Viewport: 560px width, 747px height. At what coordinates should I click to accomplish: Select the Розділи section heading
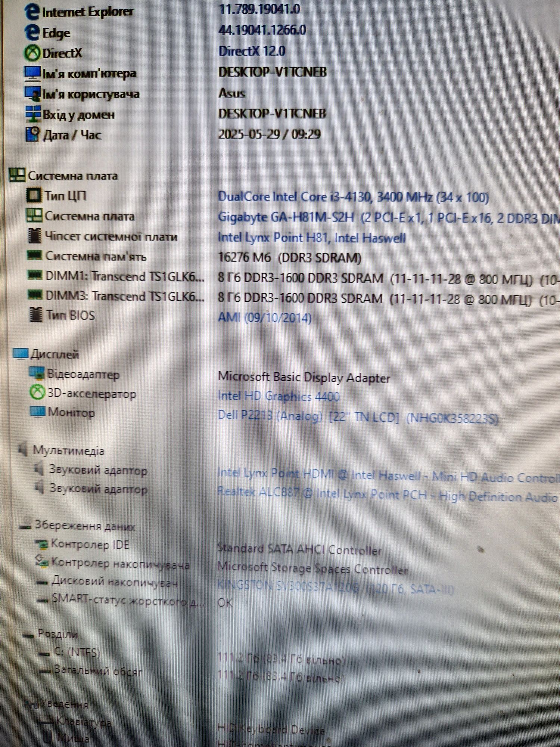[57, 633]
